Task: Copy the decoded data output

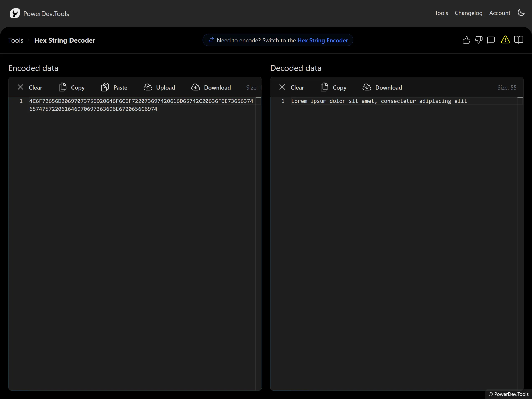Action: (x=333, y=87)
